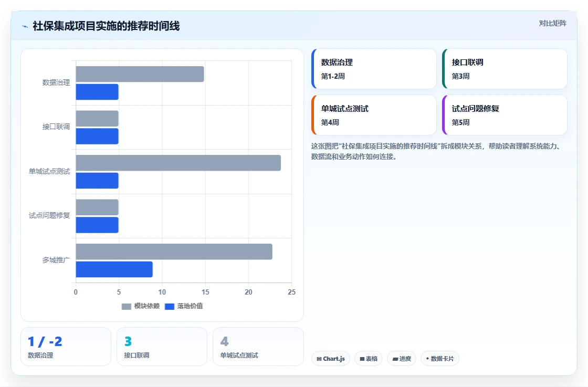This screenshot has height=387, width=588.
Task: Click the blue 试点问题修复 bar
Action: (x=97, y=225)
